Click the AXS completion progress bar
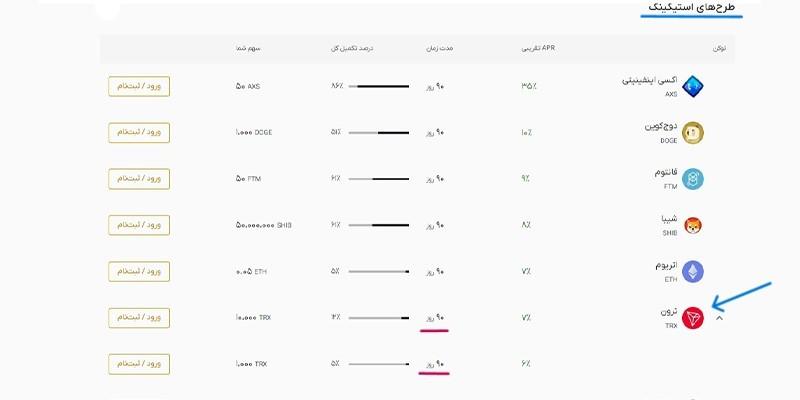Viewport: 800px width, 400px height. click(379, 86)
